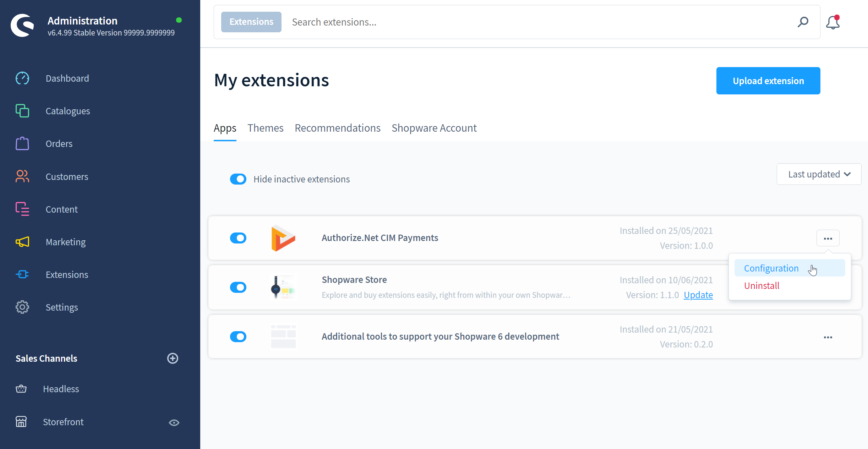The height and width of the screenshot is (449, 868).
Task: Click the Orders bag icon
Action: (22, 144)
